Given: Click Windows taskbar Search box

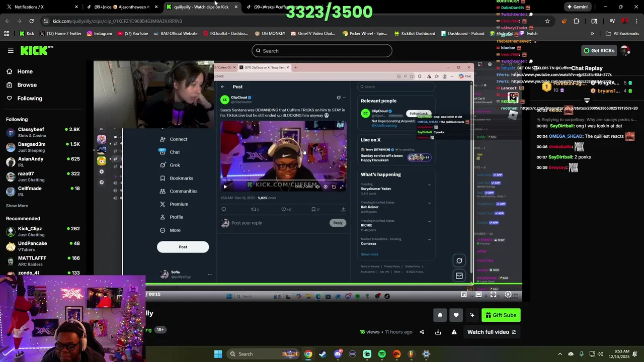Looking at the screenshot, I should point(264,354).
